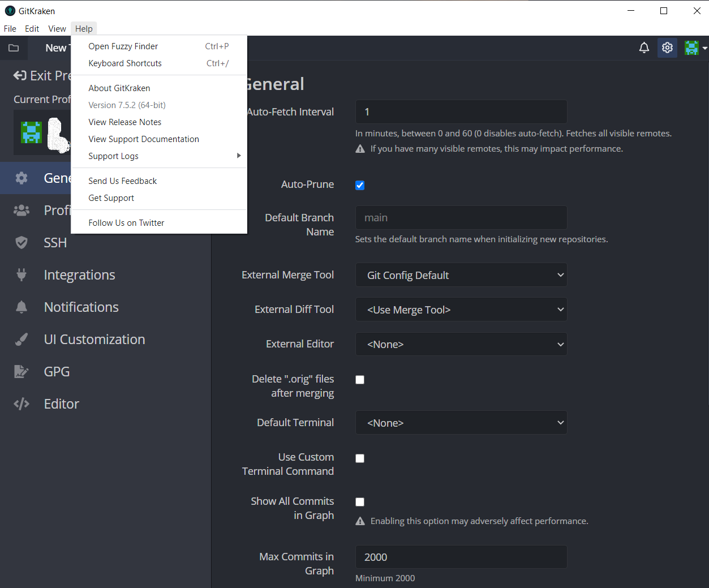Open the Default Terminal dropdown

point(461,423)
